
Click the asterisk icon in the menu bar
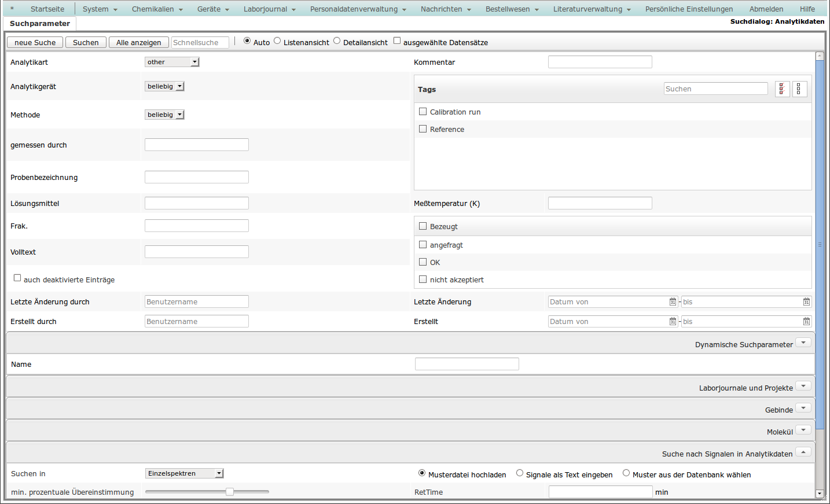click(x=12, y=9)
